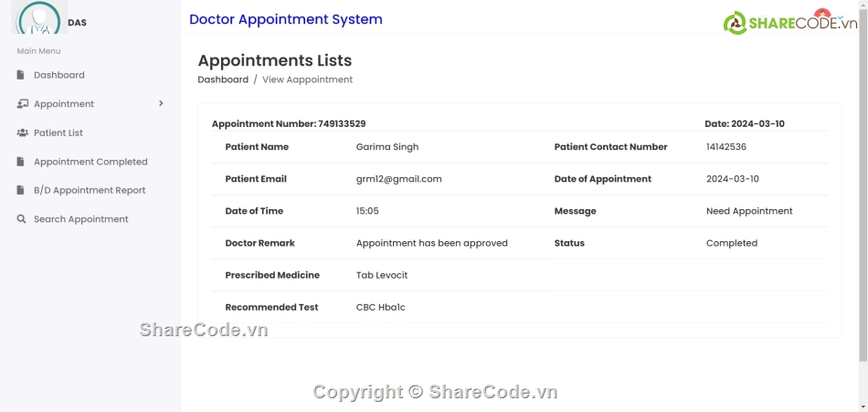Click the Appointment sidebar icon
This screenshot has height=412, width=868.
(22, 103)
